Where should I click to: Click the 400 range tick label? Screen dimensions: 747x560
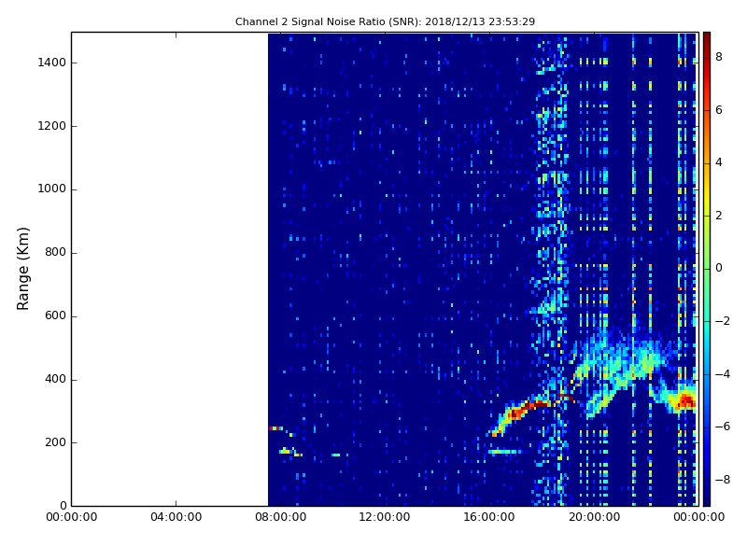point(55,379)
